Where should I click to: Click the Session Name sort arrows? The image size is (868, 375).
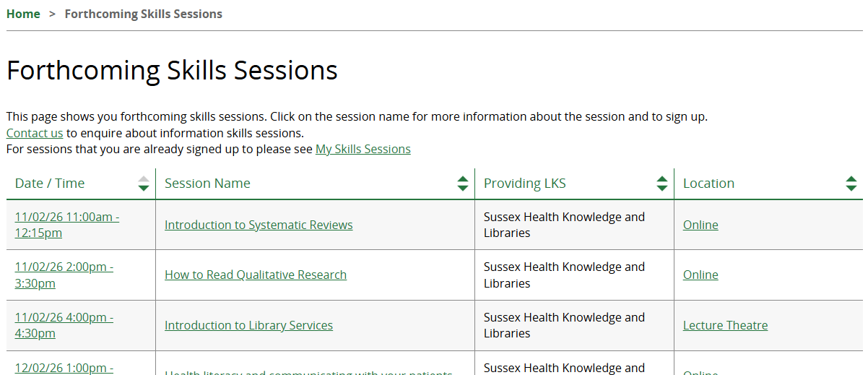click(463, 184)
